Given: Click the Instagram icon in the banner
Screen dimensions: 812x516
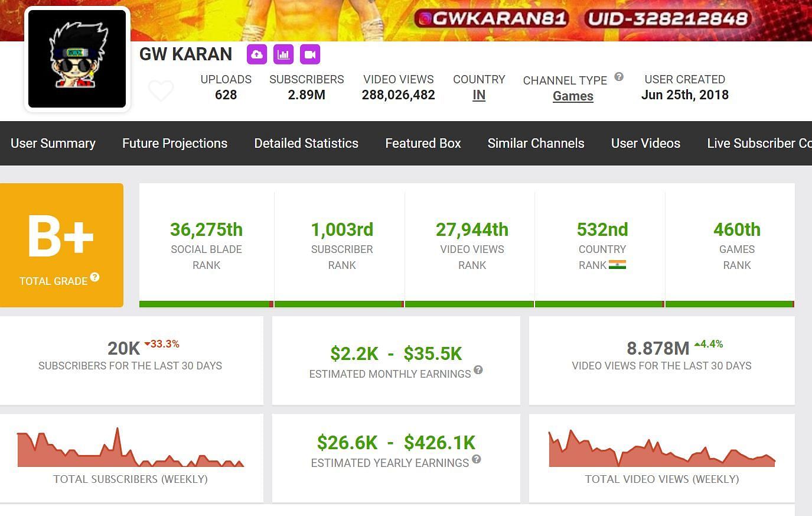Looking at the screenshot, I should [x=424, y=19].
